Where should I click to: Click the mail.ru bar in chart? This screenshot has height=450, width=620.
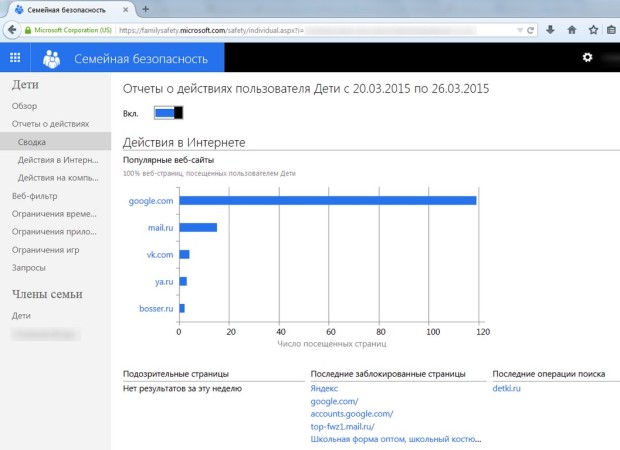[198, 227]
